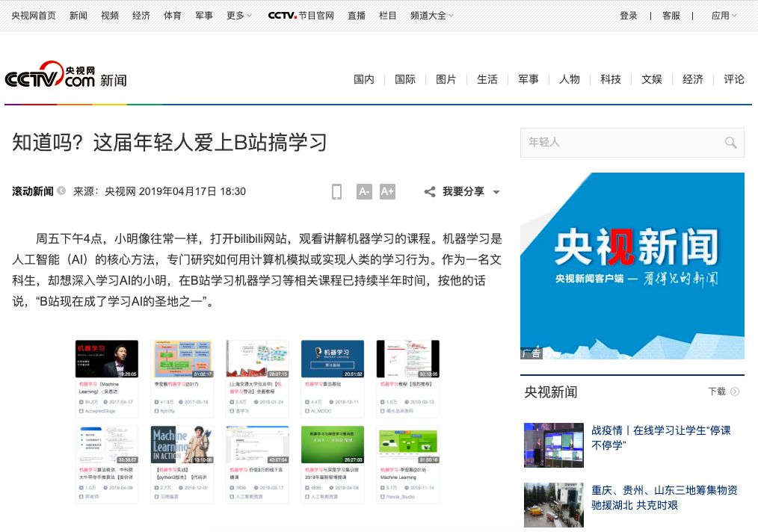The width and height of the screenshot is (758, 532).
Task: Open the 我要分享 dropdown arrow
Action: click(495, 193)
